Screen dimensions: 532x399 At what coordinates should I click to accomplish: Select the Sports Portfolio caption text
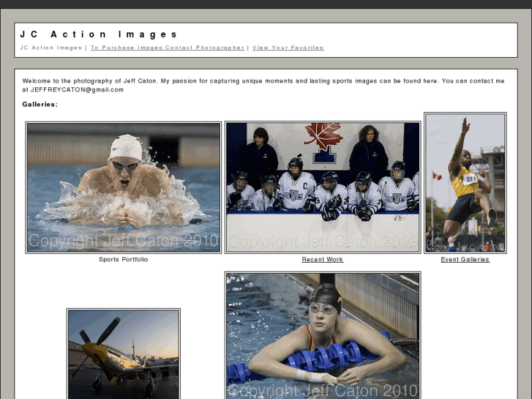(123, 259)
